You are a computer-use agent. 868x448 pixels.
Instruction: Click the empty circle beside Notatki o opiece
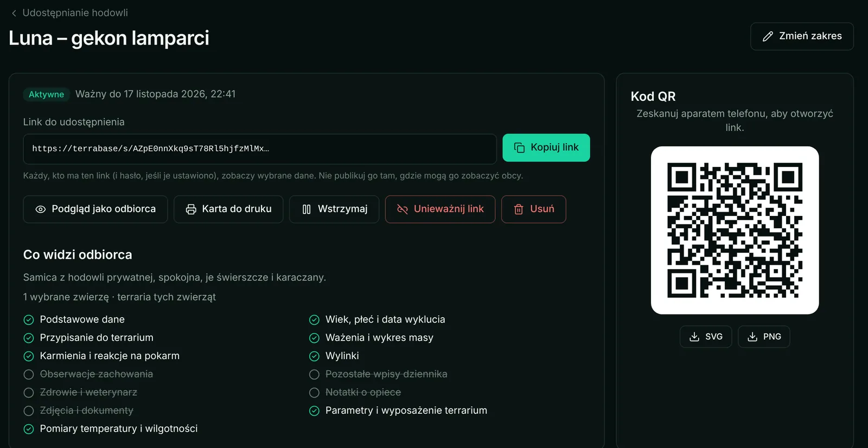point(314,393)
